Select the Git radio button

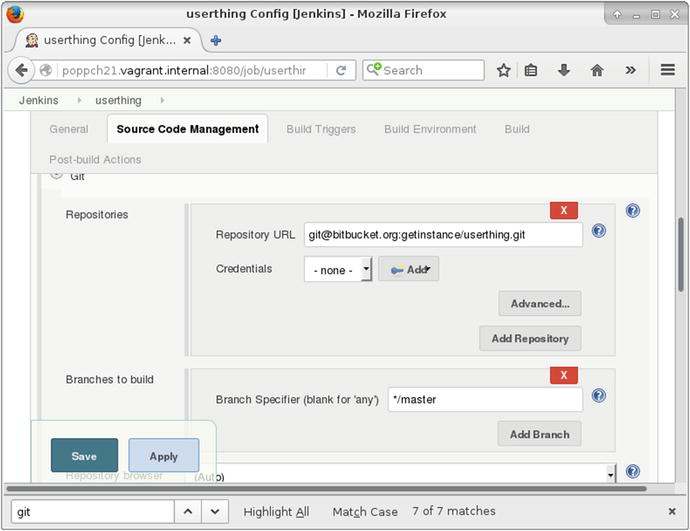(x=56, y=175)
